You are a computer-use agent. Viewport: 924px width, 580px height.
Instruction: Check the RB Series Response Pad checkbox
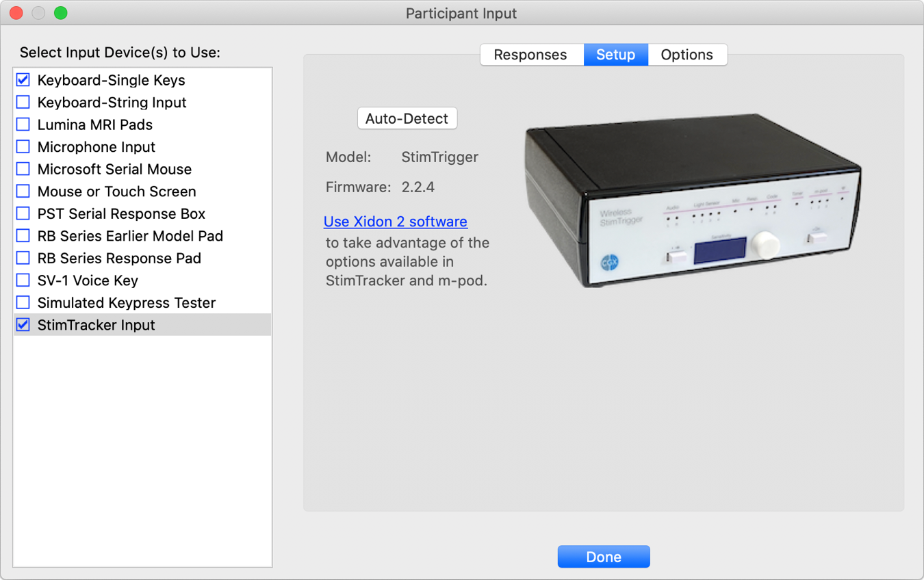pos(23,258)
